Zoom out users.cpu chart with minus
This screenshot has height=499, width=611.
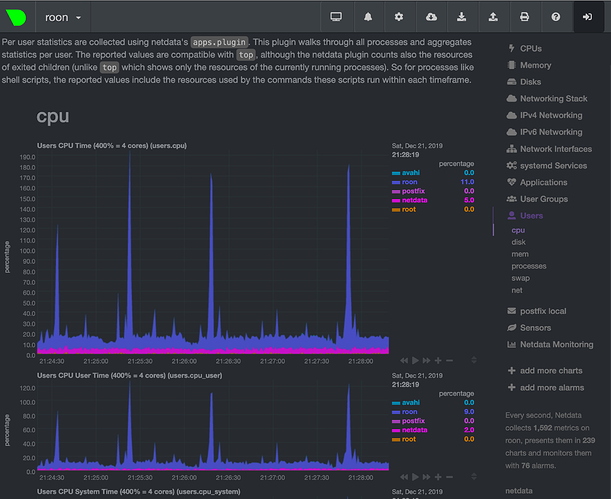449,361
